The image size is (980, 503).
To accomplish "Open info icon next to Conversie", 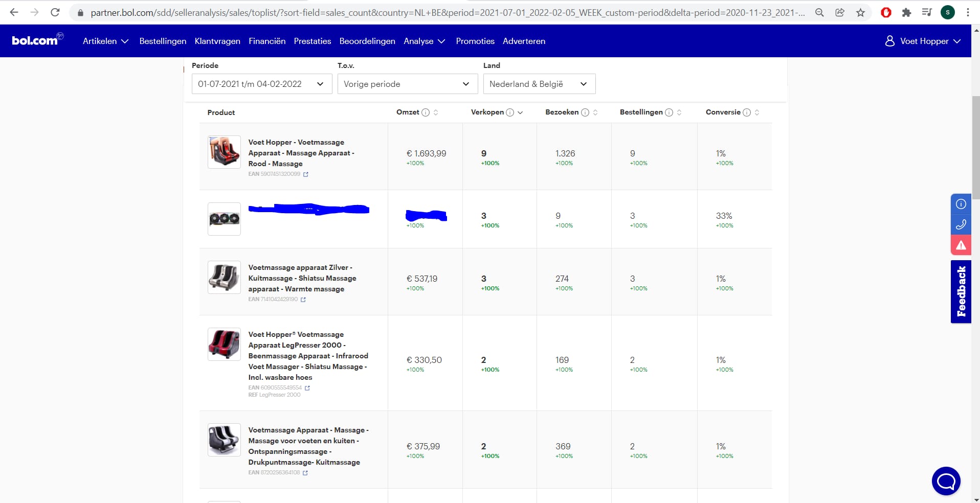I will tap(747, 112).
